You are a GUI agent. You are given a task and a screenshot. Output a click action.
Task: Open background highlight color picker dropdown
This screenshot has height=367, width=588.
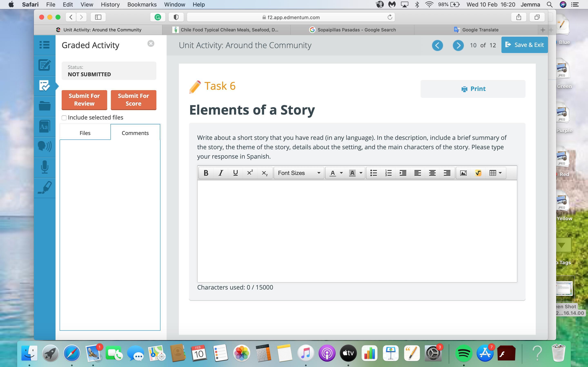[361, 173]
